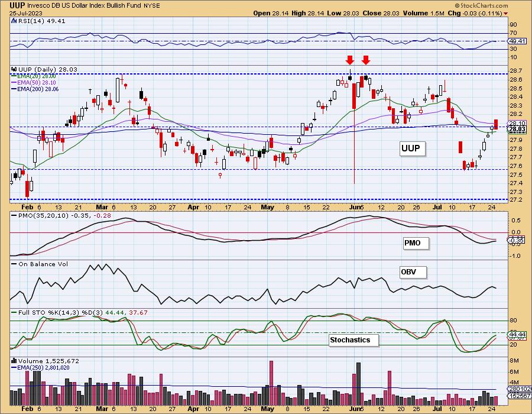The width and height of the screenshot is (532, 414).
Task: Click the blue line swatch before EMA(250)
Action: tap(14, 367)
